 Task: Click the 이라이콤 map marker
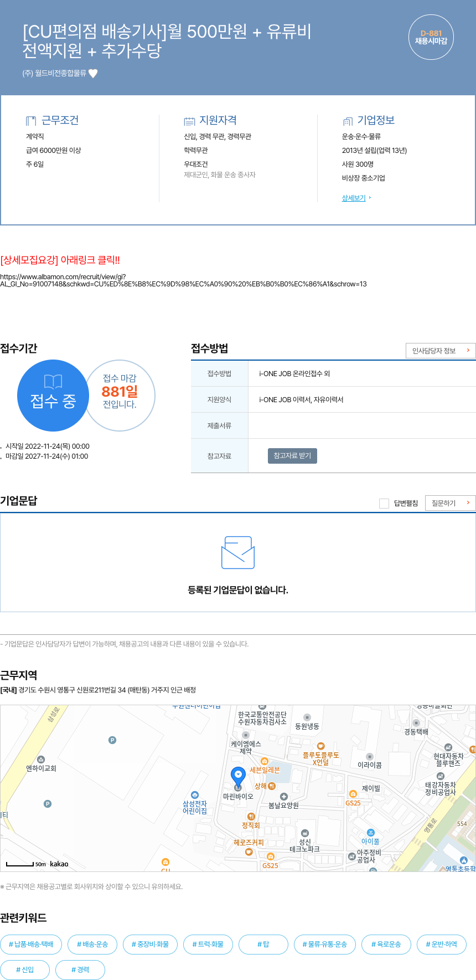pyautogui.click(x=370, y=757)
